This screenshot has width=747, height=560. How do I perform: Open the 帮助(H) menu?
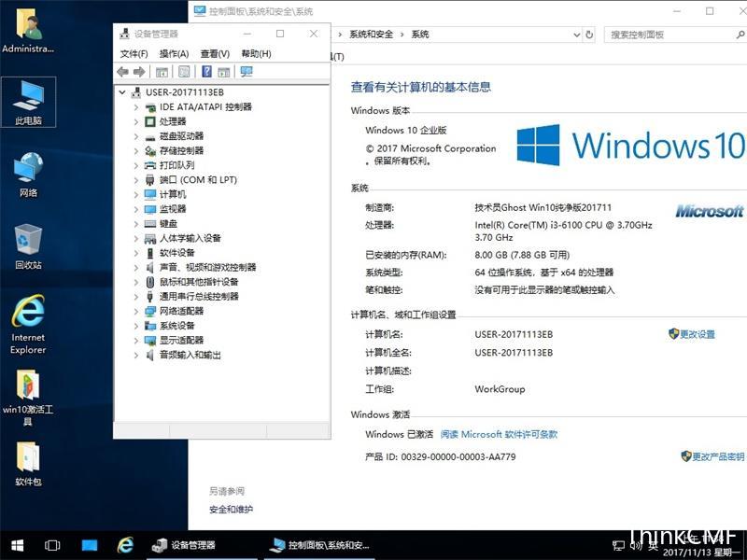pyautogui.click(x=256, y=54)
